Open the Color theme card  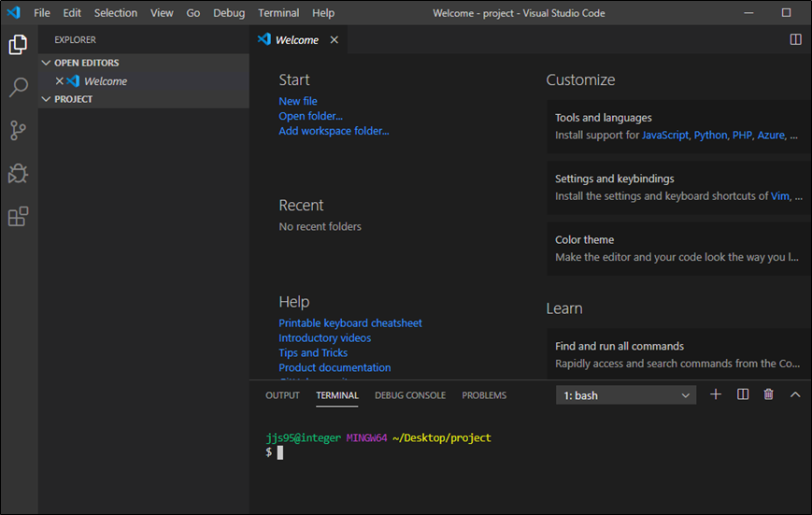(679, 249)
